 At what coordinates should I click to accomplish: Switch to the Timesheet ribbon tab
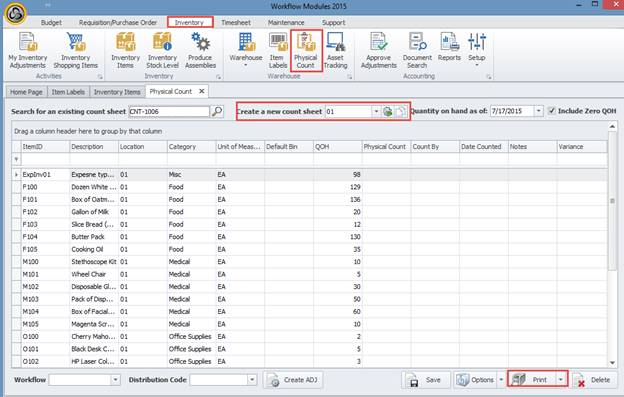click(x=236, y=23)
